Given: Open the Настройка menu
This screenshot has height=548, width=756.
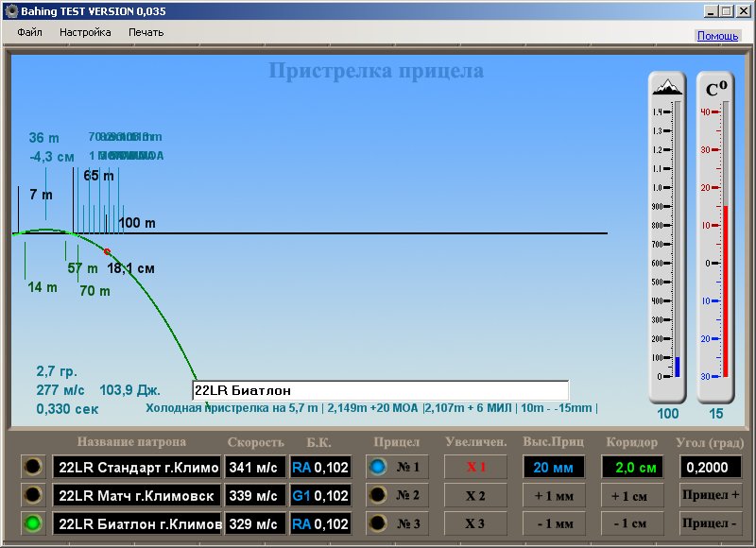Looking at the screenshot, I should coord(85,32).
